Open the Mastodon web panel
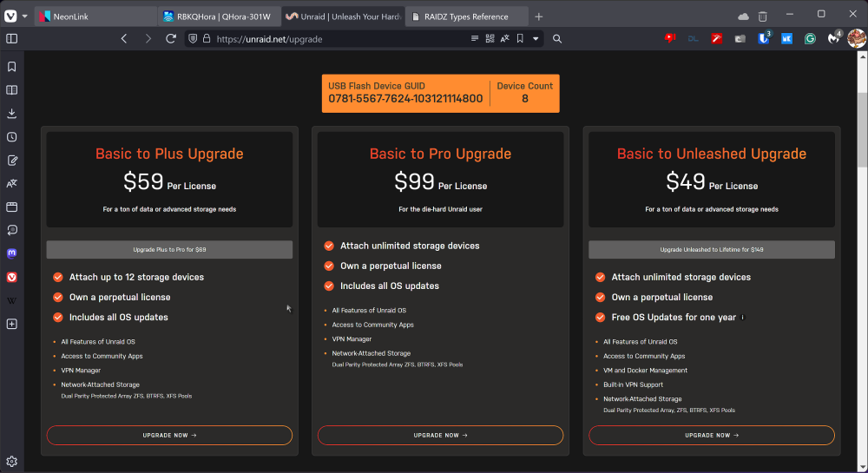This screenshot has height=473, width=868. (11, 253)
